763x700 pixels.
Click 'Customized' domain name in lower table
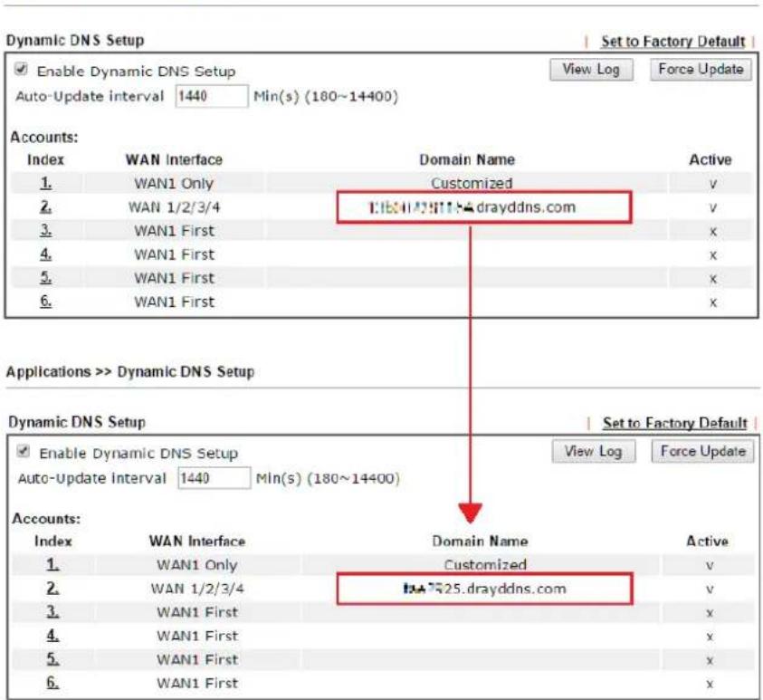(x=485, y=565)
